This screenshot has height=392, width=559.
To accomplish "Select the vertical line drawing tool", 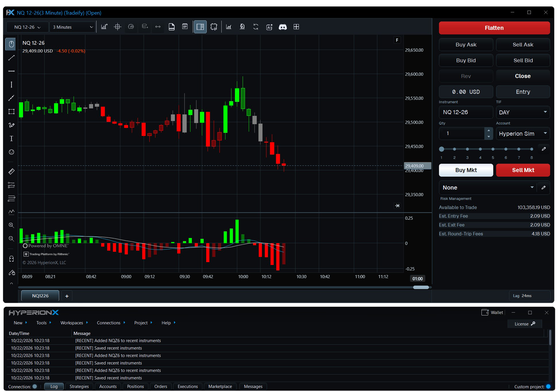I will click(x=11, y=85).
